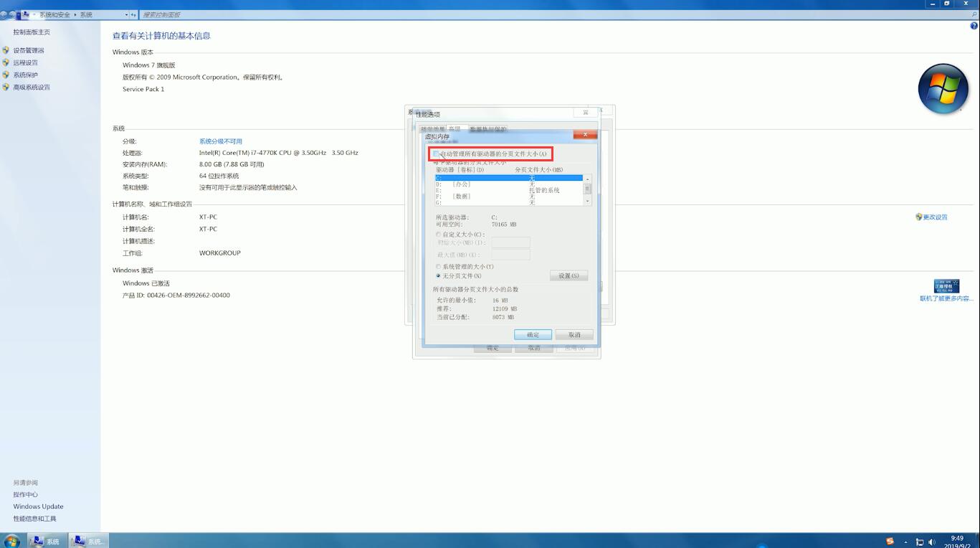This screenshot has height=548, width=980.
Task: Click the blue help question mark icon
Action: [x=974, y=26]
